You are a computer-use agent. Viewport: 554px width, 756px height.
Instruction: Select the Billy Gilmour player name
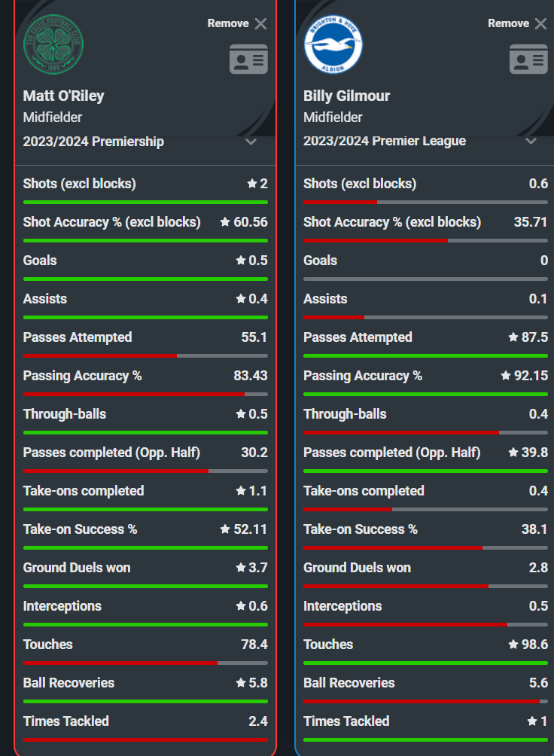pyautogui.click(x=347, y=96)
